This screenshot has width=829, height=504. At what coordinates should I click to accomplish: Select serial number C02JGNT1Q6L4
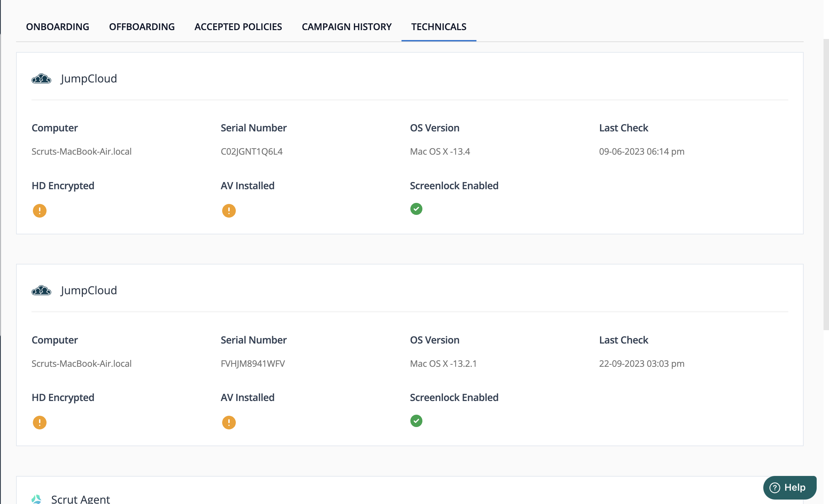point(252,152)
